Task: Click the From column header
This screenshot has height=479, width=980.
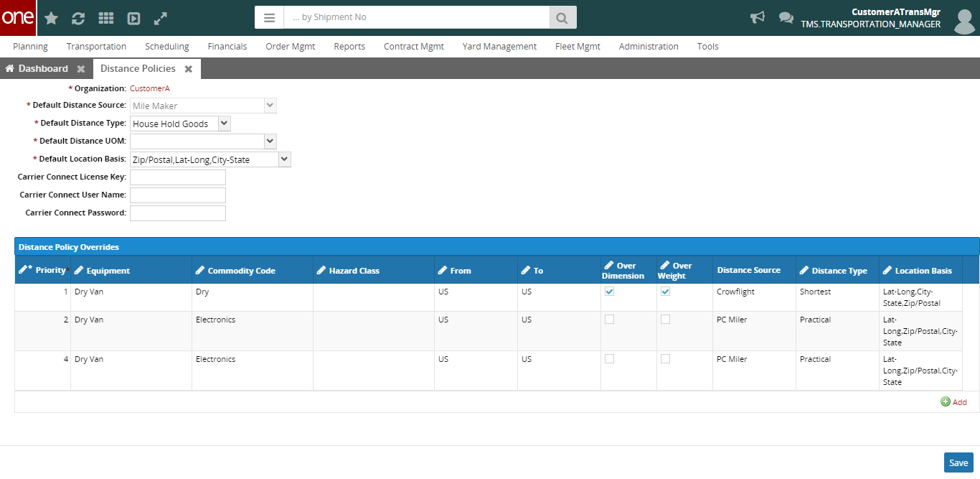Action: [x=476, y=270]
